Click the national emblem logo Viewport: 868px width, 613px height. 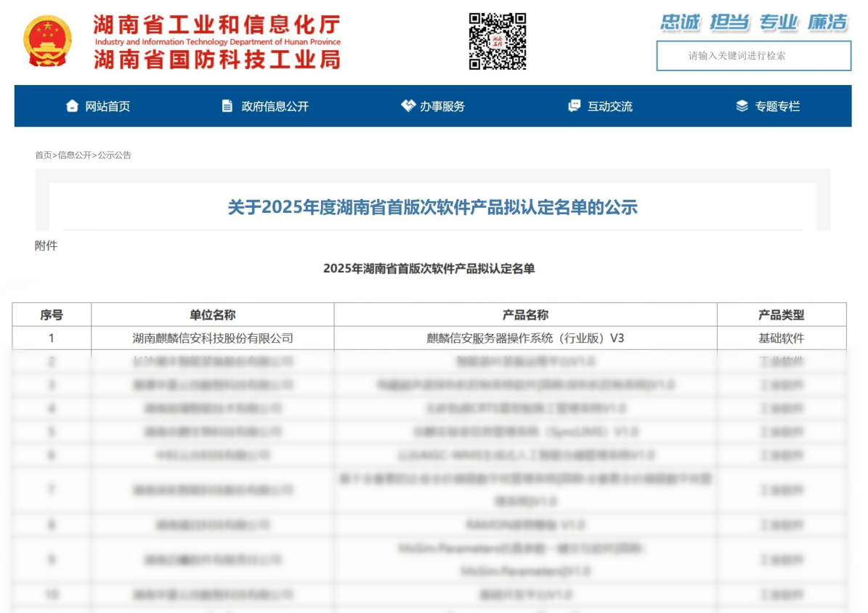coord(48,41)
